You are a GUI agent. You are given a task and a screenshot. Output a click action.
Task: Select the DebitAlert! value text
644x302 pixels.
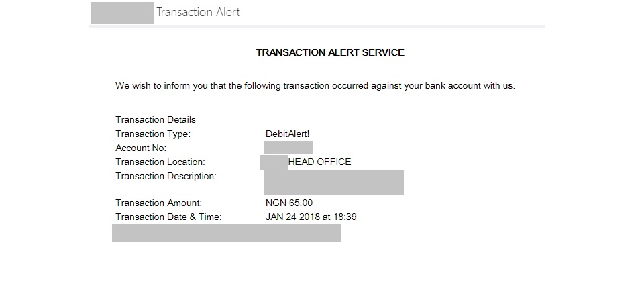288,134
